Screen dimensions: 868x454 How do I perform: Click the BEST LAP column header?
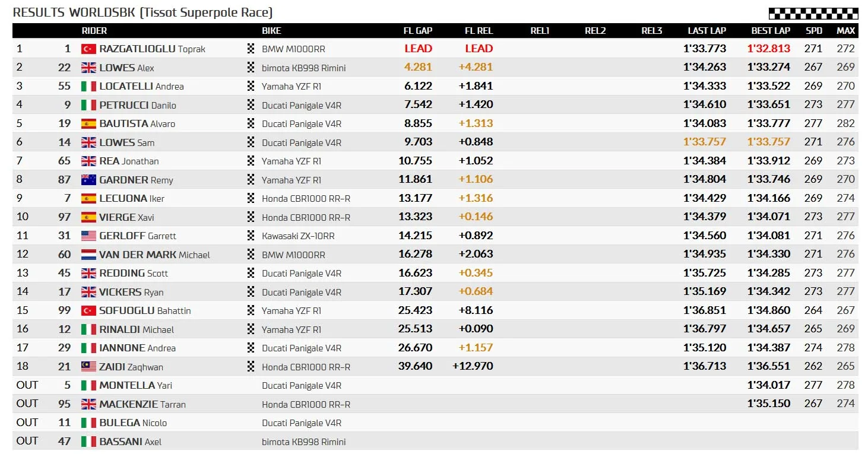tap(771, 31)
